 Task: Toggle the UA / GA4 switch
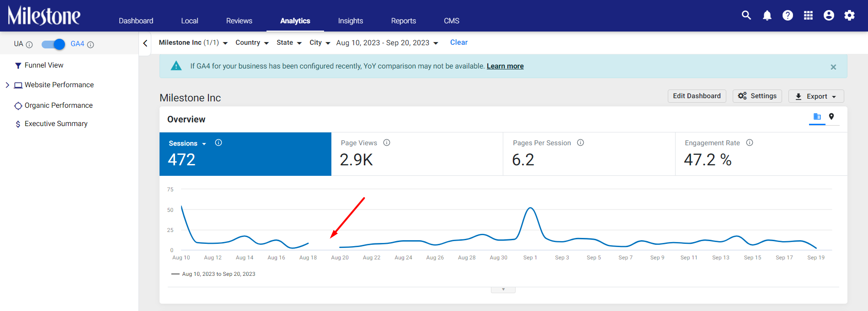53,44
